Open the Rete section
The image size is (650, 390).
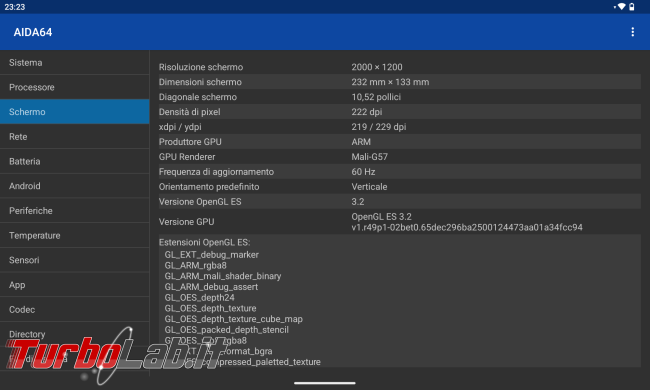coord(75,136)
